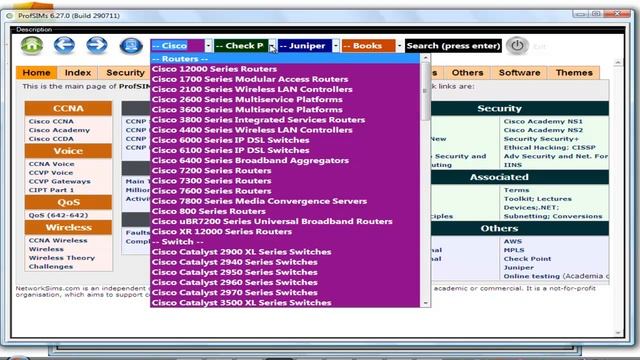Open the Cisco dropdown arrow
640x360 pixels.
pyautogui.click(x=208, y=46)
